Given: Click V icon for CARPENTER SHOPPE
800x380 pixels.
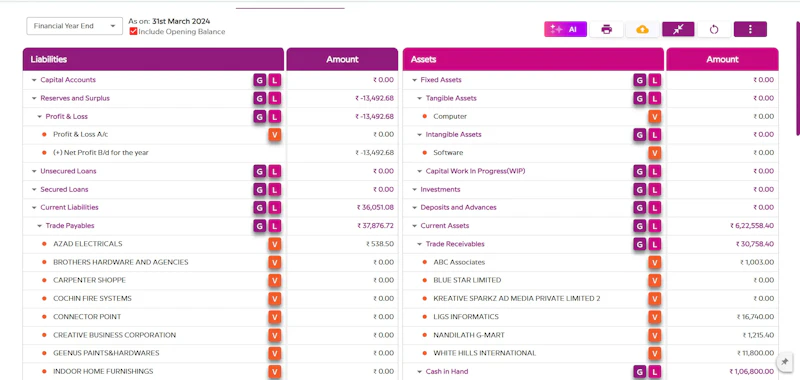Looking at the screenshot, I should click(274, 281).
